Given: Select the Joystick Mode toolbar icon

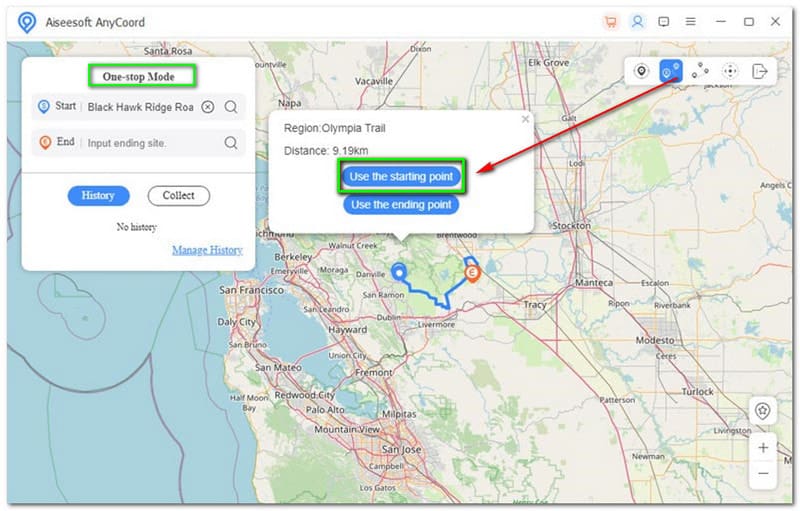Looking at the screenshot, I should point(730,71).
